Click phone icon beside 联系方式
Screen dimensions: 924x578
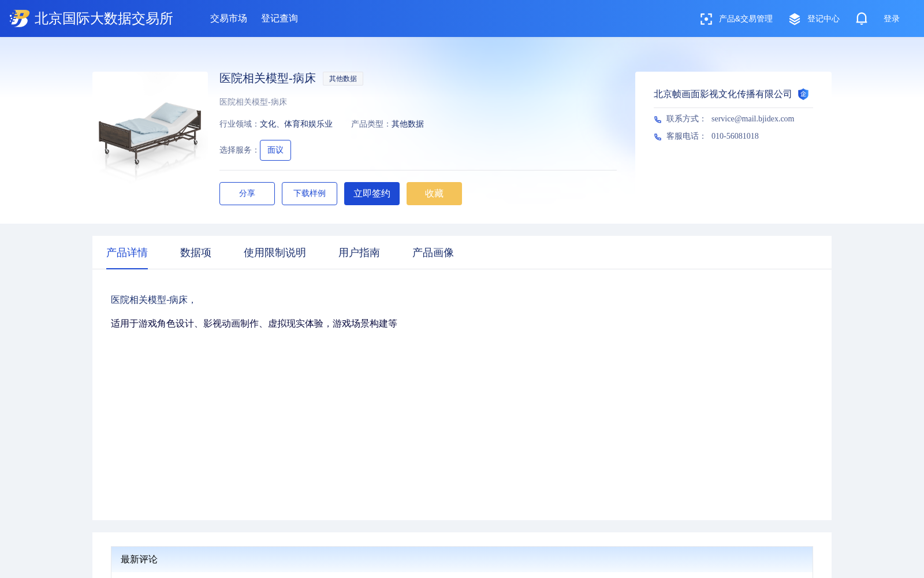[658, 119]
